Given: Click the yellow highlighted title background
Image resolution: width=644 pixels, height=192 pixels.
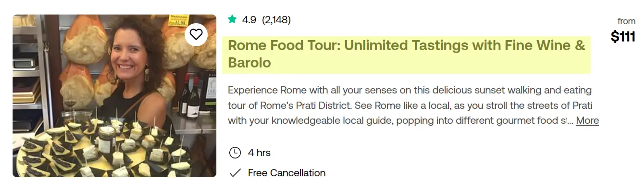Looking at the screenshot, I should (x=406, y=55).
